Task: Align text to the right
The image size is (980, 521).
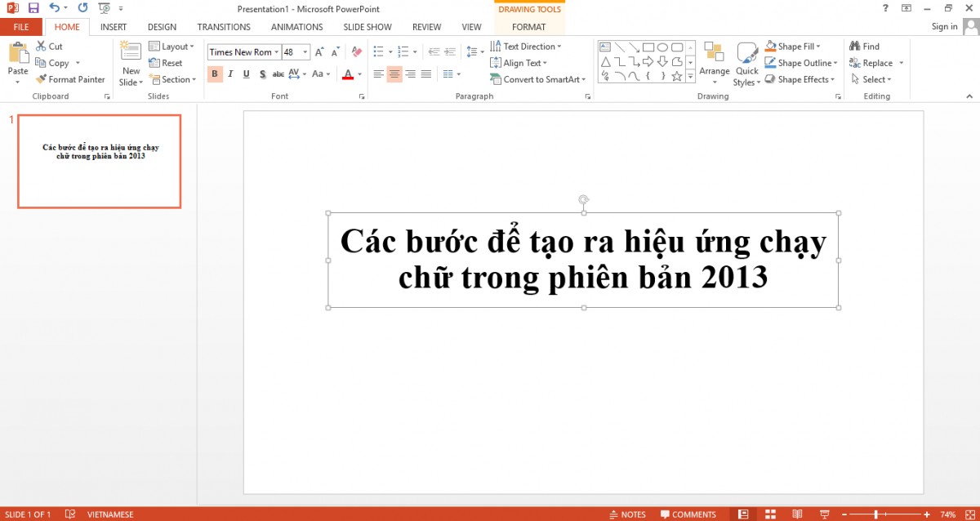Action: (410, 74)
